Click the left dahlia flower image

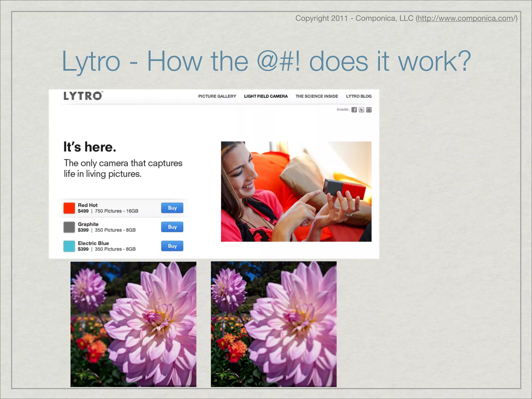tap(133, 324)
